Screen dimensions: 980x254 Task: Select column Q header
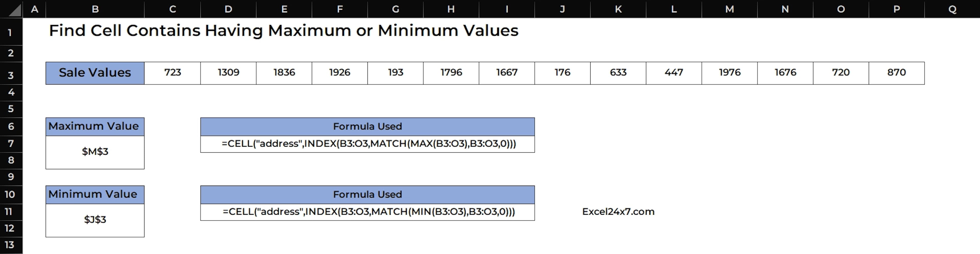pyautogui.click(x=952, y=9)
